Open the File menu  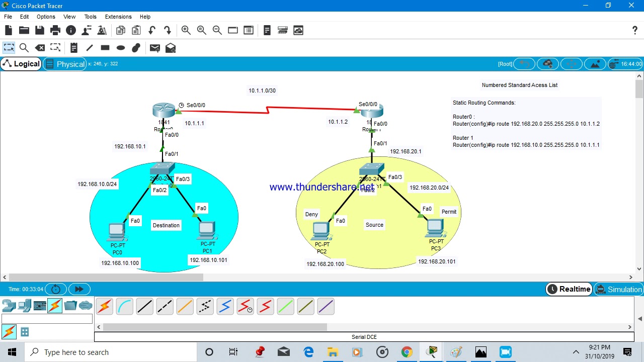pyautogui.click(x=8, y=17)
